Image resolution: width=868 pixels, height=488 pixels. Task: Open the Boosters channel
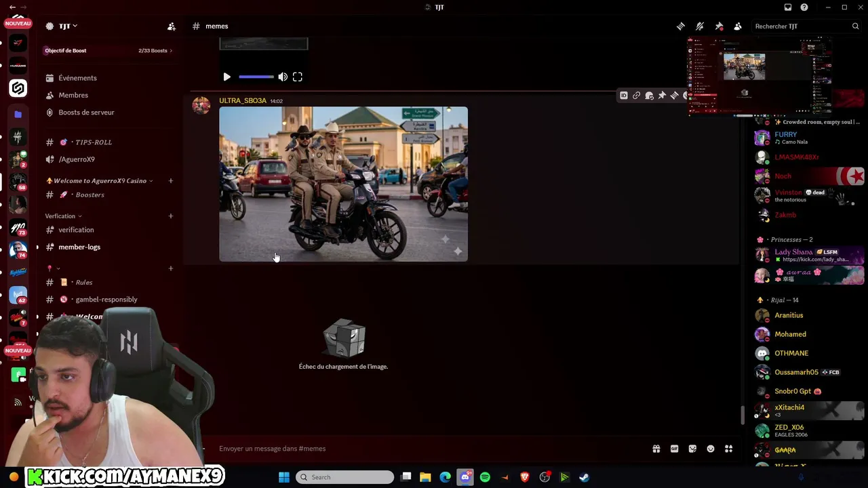point(90,195)
